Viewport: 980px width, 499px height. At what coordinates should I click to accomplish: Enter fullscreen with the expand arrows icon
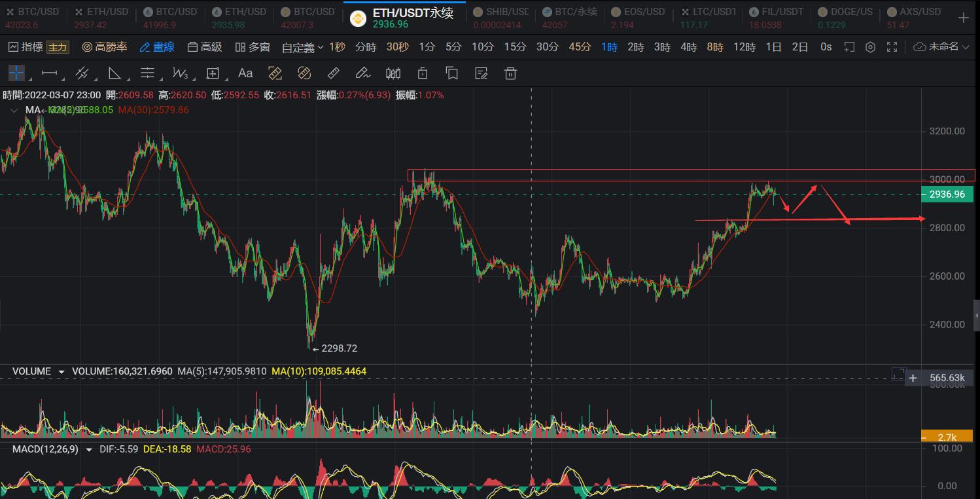pos(892,47)
